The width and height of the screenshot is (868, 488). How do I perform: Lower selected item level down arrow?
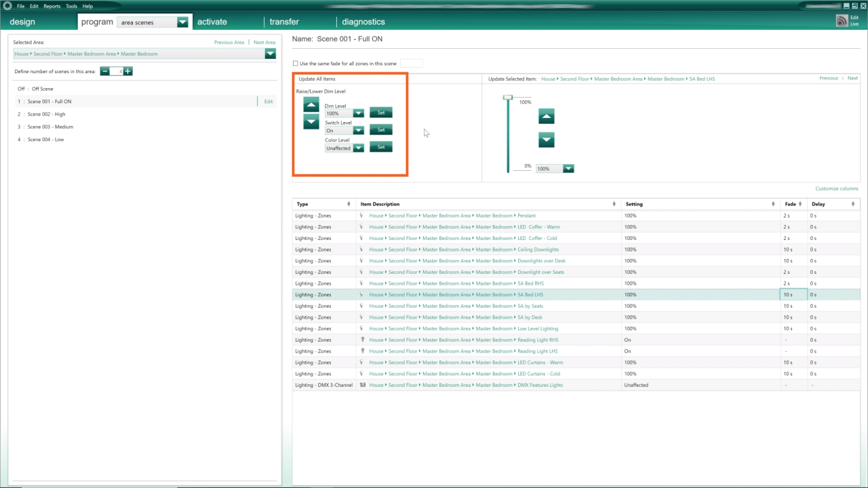(x=547, y=140)
